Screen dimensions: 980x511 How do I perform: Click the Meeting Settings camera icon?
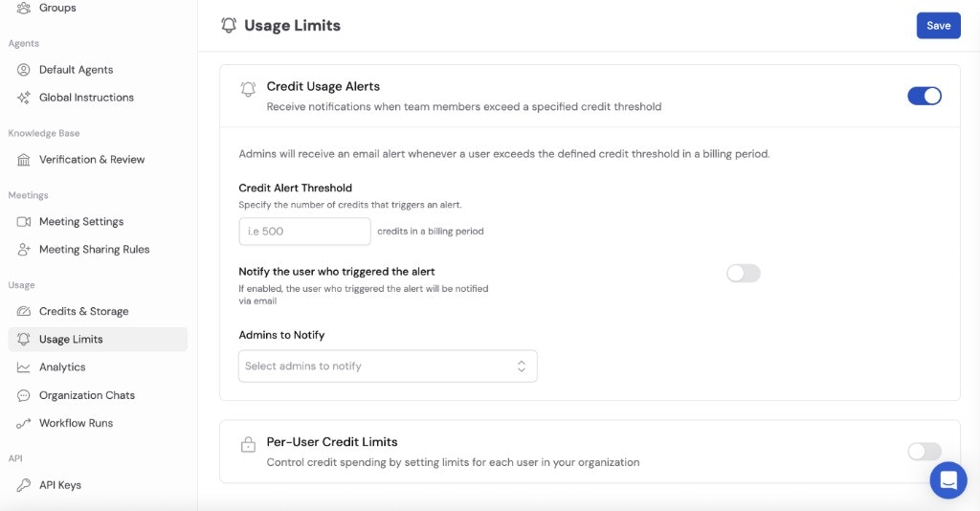23,222
